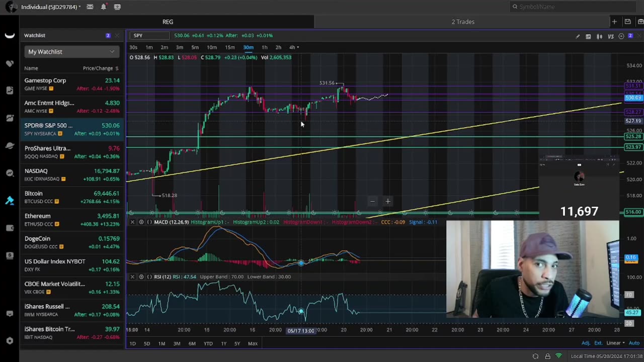Open the Linear scale dropdown
The height and width of the screenshot is (362, 644).
615,343
